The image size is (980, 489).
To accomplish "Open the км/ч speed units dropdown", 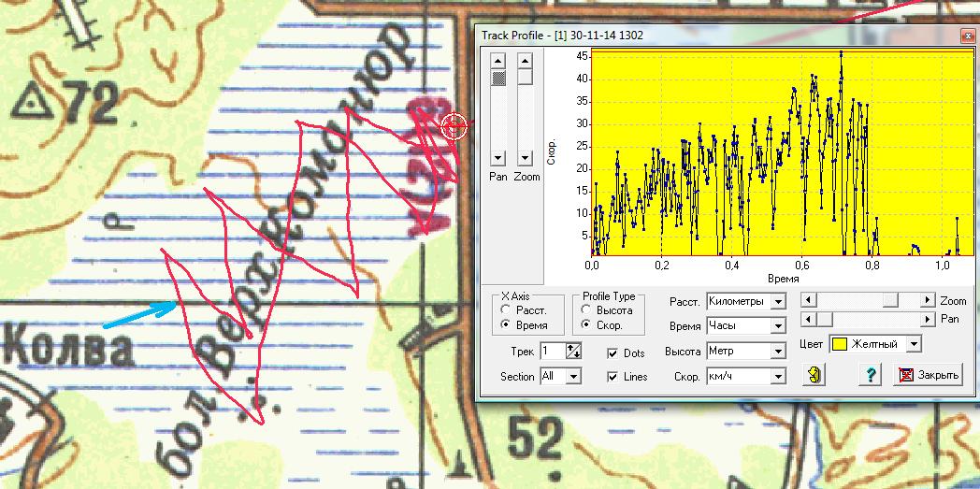I will tap(778, 376).
